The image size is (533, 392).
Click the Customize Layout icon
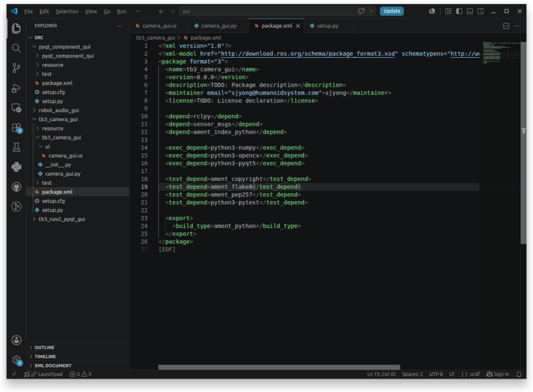(x=448, y=11)
